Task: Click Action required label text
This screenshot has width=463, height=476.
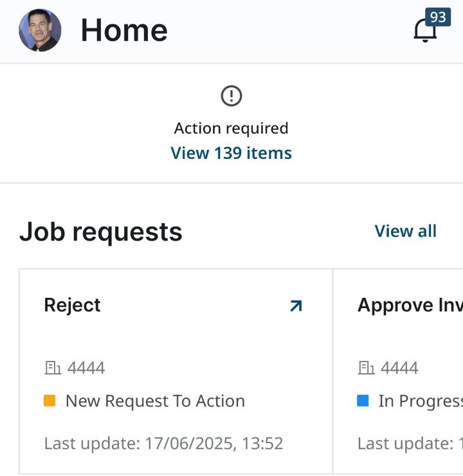Action: pyautogui.click(x=232, y=128)
